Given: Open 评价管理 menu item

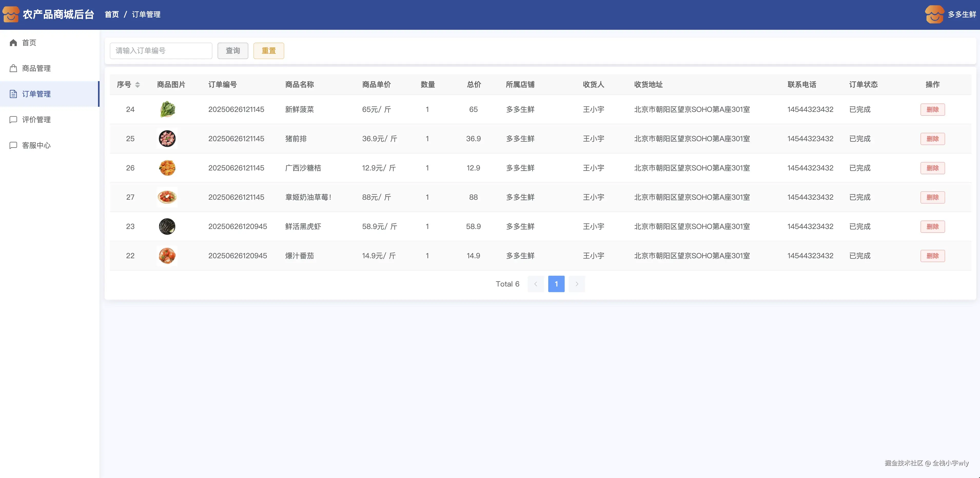Looking at the screenshot, I should click(x=36, y=120).
